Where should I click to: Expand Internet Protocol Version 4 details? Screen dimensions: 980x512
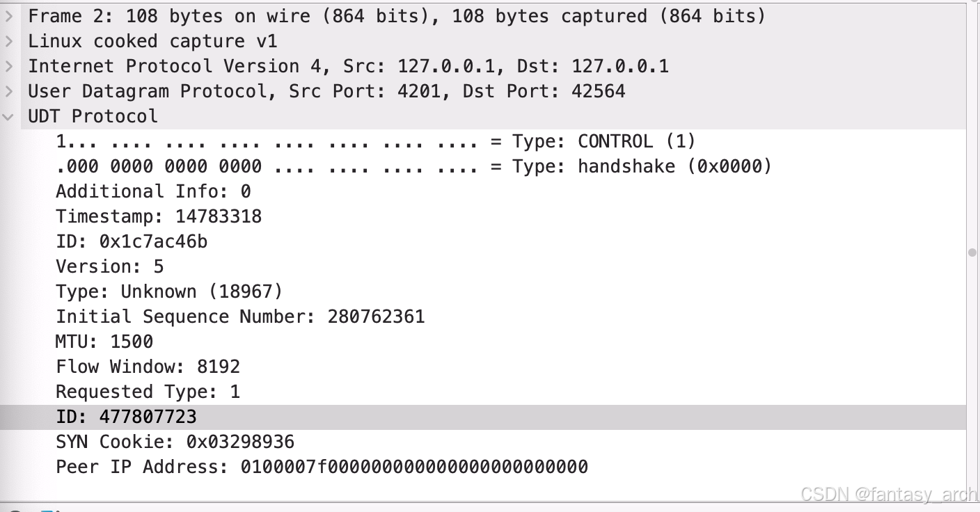[8, 65]
